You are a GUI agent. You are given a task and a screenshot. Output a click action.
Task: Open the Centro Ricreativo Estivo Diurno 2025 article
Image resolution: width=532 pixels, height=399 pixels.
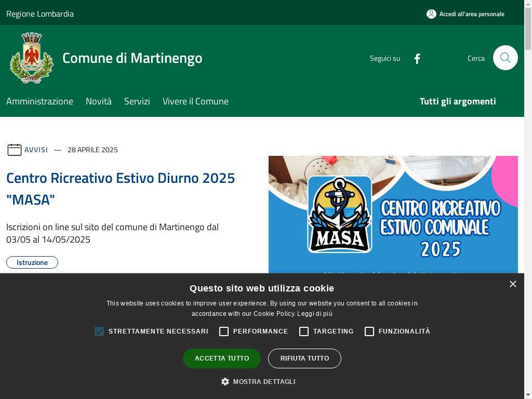pyautogui.click(x=121, y=189)
